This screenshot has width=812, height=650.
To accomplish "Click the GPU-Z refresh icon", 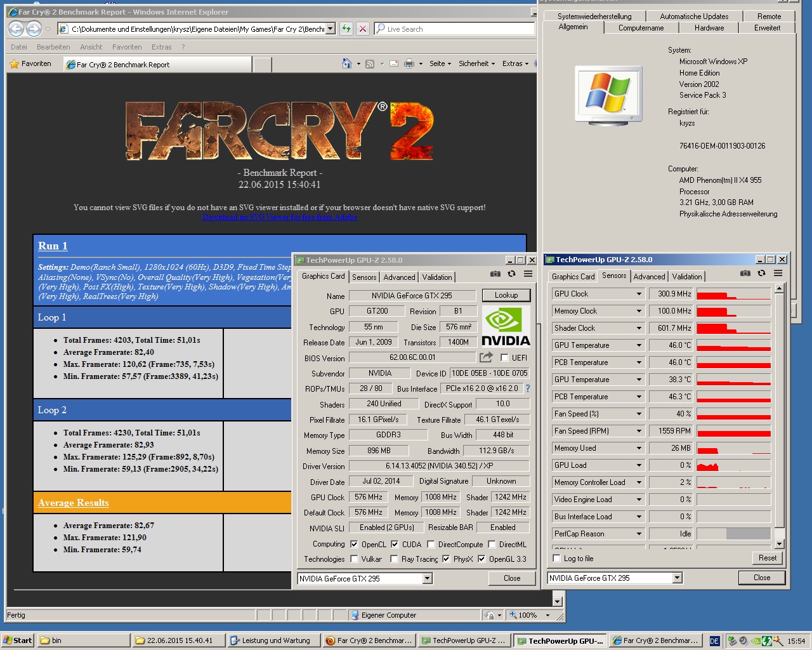I will point(511,274).
